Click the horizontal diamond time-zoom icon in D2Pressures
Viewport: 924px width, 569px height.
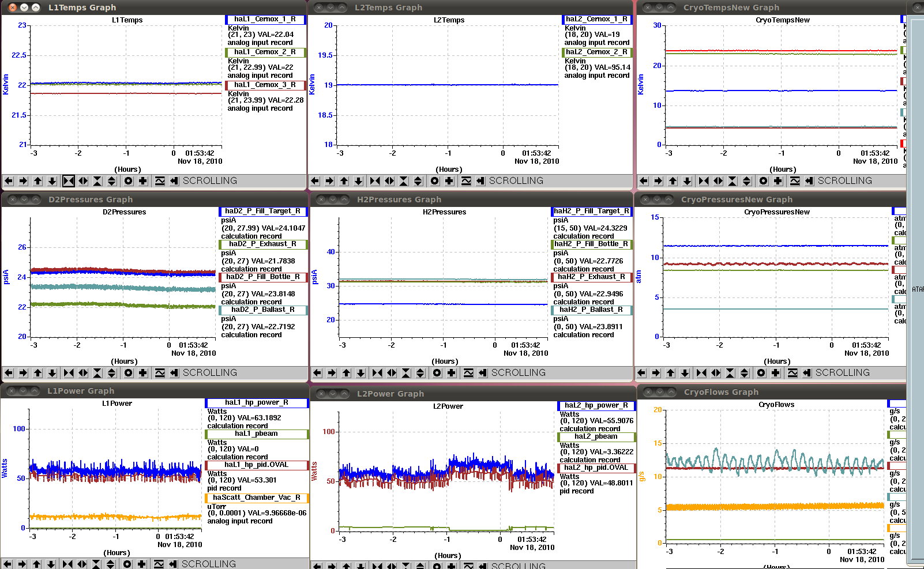click(x=83, y=373)
